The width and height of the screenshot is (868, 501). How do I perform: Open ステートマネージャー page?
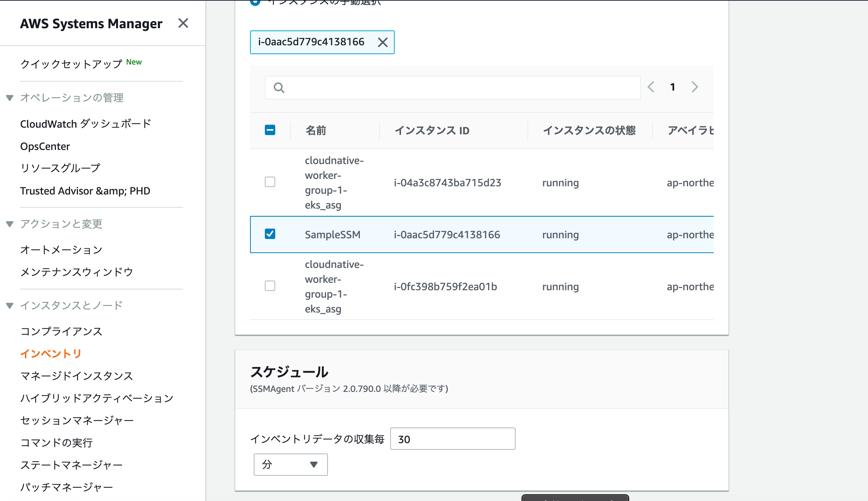point(71,465)
